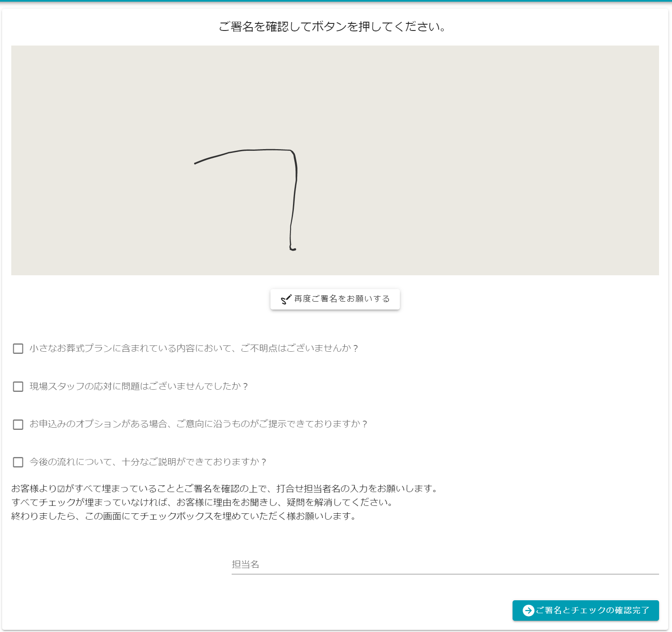This screenshot has width=672, height=632.
Task: Click the arrow circle icon on the confirm button
Action: (528, 610)
